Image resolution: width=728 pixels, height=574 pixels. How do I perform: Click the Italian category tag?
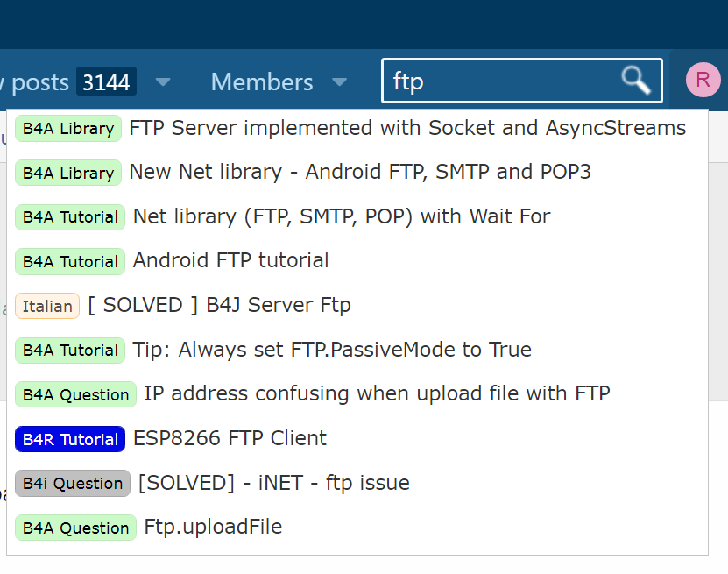[47, 306]
